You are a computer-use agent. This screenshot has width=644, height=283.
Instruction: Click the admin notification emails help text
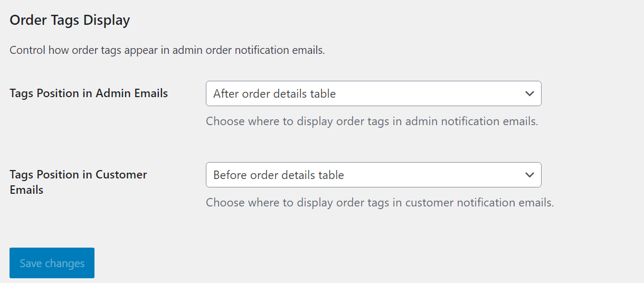click(372, 121)
